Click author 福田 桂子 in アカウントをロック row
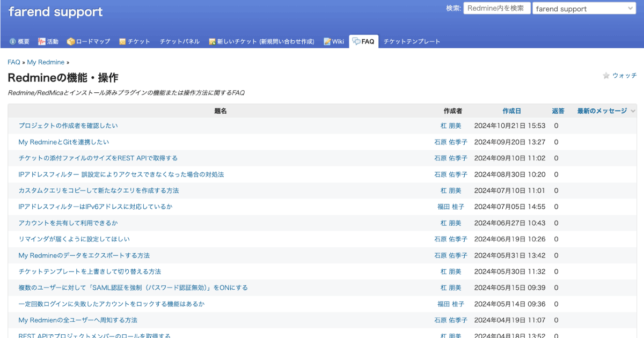 (x=451, y=304)
